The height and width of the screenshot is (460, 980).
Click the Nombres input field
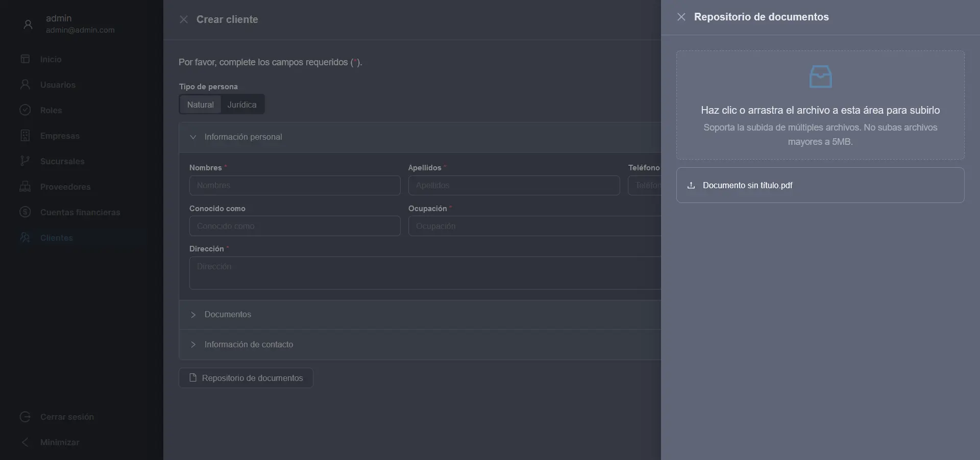(295, 186)
